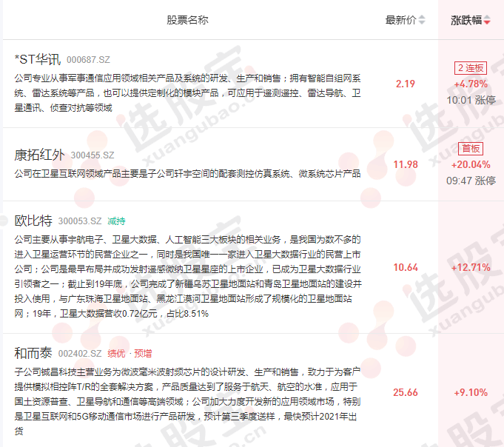Click the 2连板 badge for *ST华讯
The height and width of the screenshot is (447, 504).
coord(471,68)
